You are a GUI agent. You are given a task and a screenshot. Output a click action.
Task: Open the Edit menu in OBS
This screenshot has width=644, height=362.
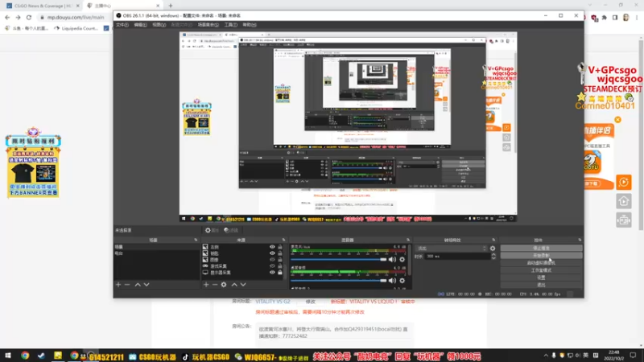pos(140,25)
